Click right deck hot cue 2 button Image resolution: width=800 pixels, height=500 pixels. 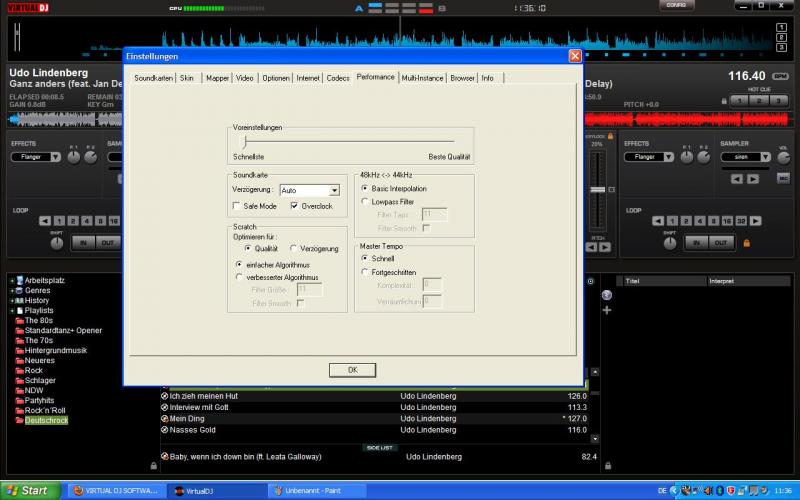pyautogui.click(x=759, y=101)
